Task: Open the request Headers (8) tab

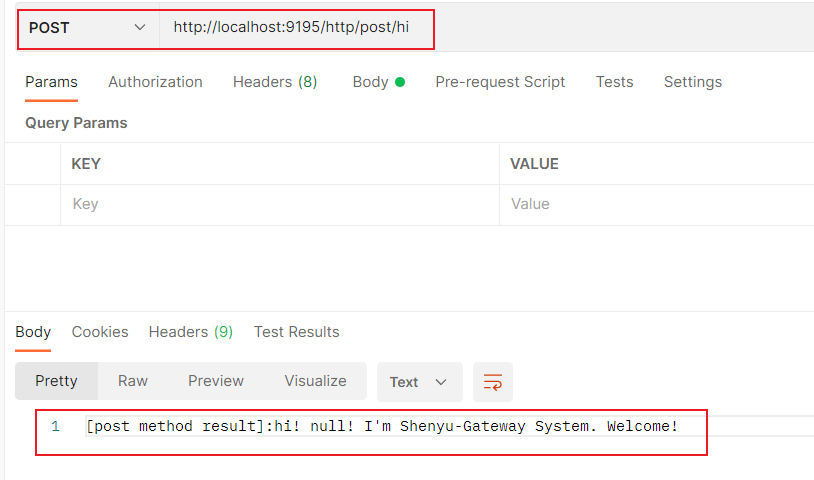Action: (x=275, y=82)
